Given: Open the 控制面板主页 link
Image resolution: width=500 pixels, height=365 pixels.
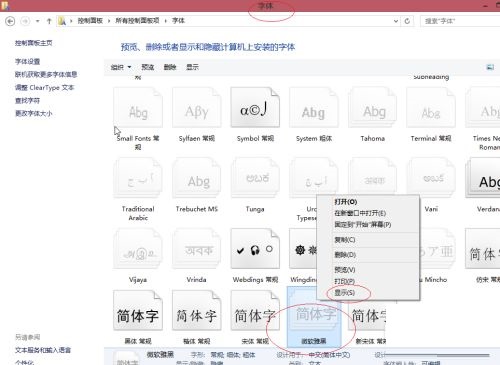Looking at the screenshot, I should 34,43.
